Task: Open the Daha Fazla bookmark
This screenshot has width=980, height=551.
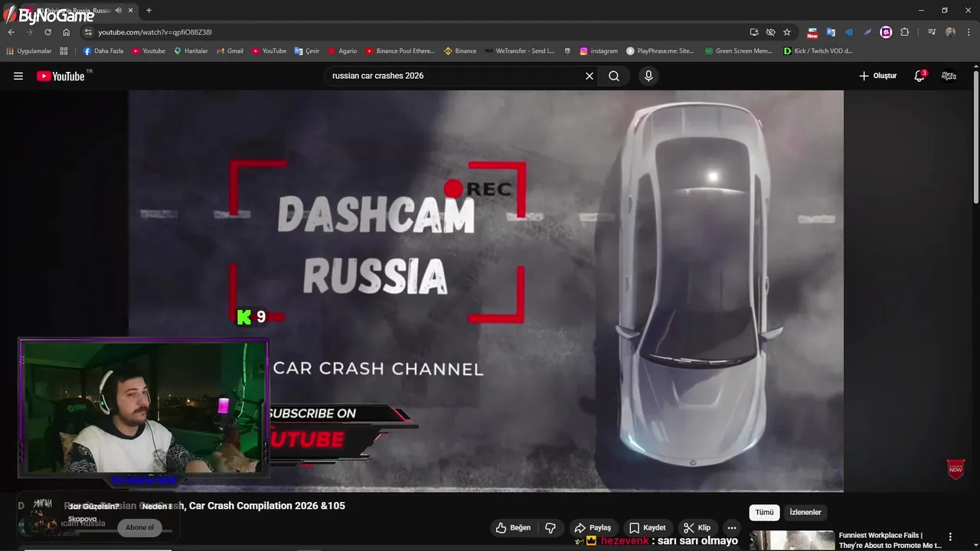Action: (103, 51)
